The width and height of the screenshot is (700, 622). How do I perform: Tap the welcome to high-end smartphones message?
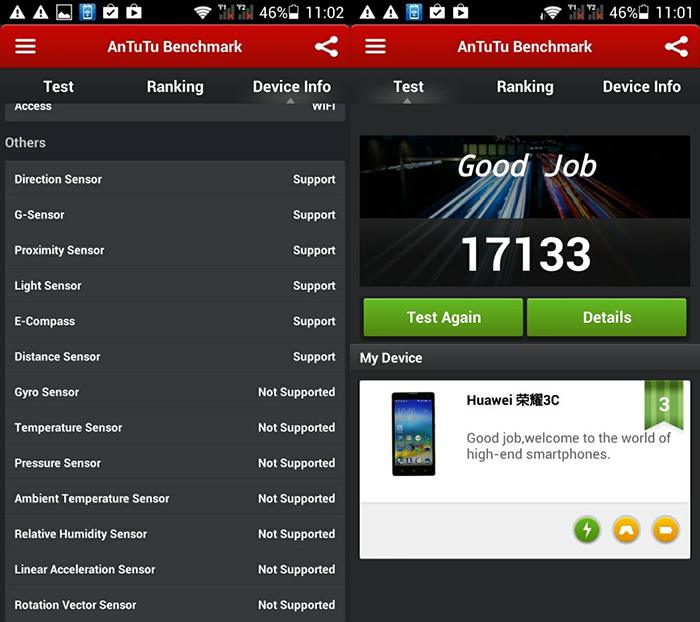tap(568, 446)
